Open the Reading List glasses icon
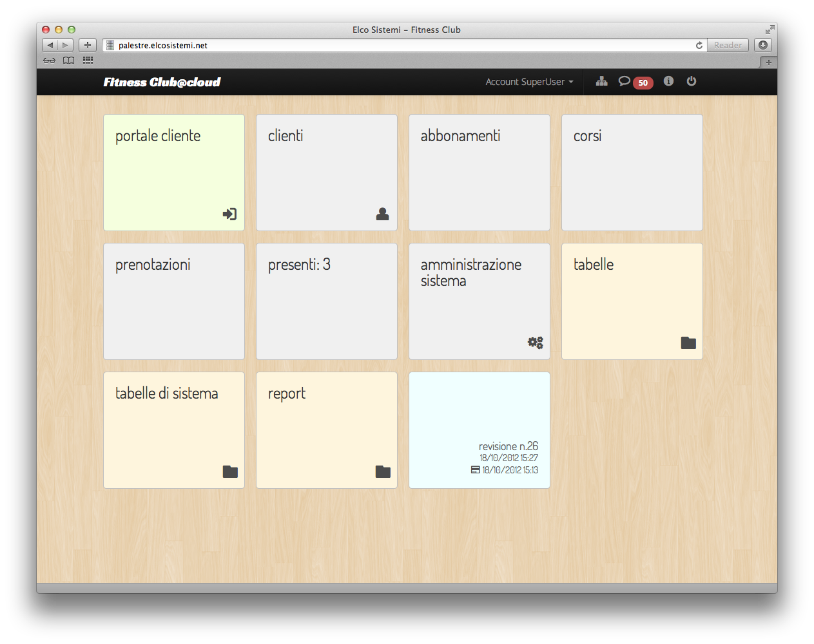Viewport: 814px width, 644px height. 50,61
